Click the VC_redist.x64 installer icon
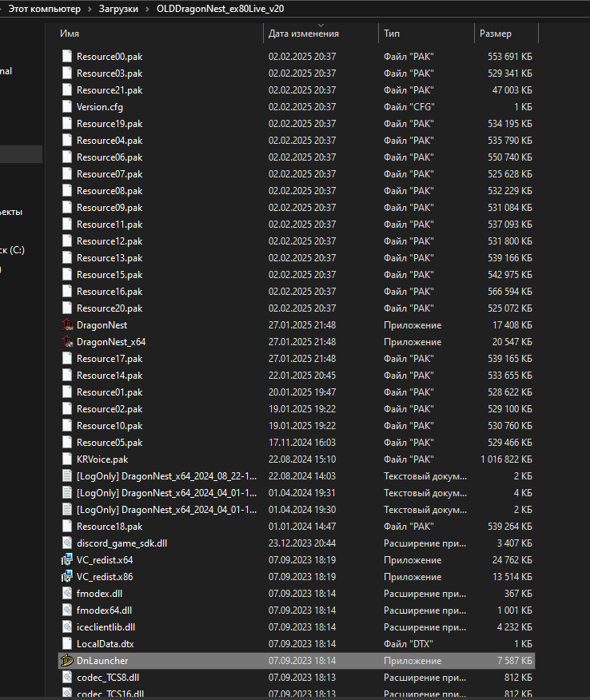The width and height of the screenshot is (590, 700). [x=67, y=560]
